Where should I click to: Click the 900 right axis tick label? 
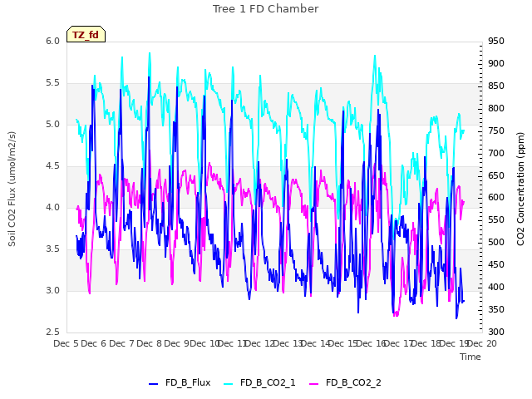click(496, 64)
